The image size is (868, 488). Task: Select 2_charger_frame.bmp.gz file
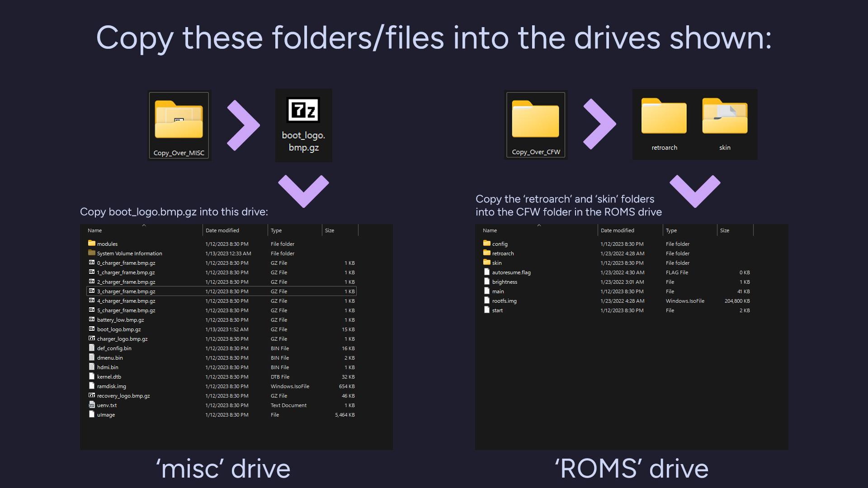coord(222,282)
